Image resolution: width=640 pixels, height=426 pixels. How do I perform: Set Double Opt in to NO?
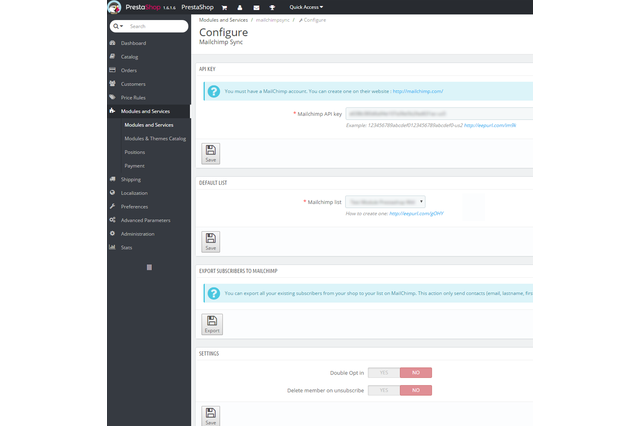pyautogui.click(x=416, y=373)
